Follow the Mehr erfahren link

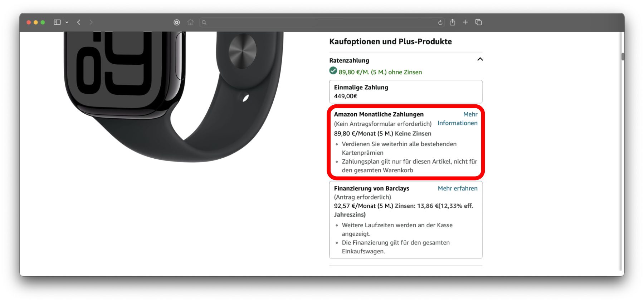[458, 188]
